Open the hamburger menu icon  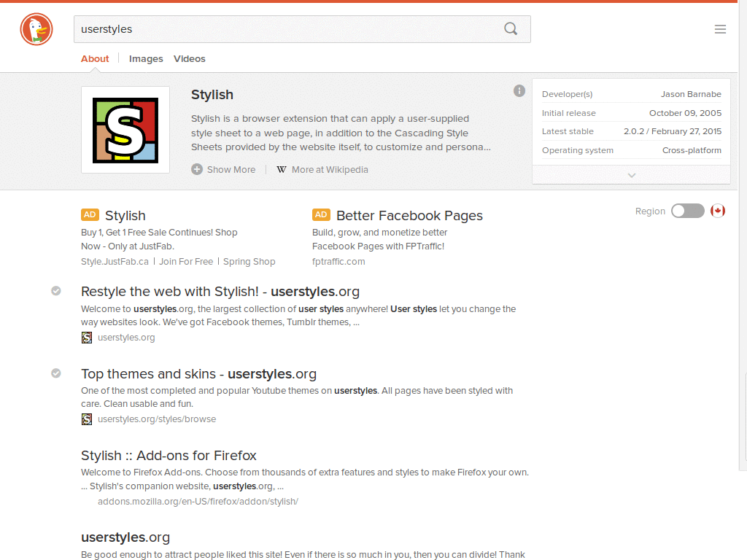click(x=721, y=28)
